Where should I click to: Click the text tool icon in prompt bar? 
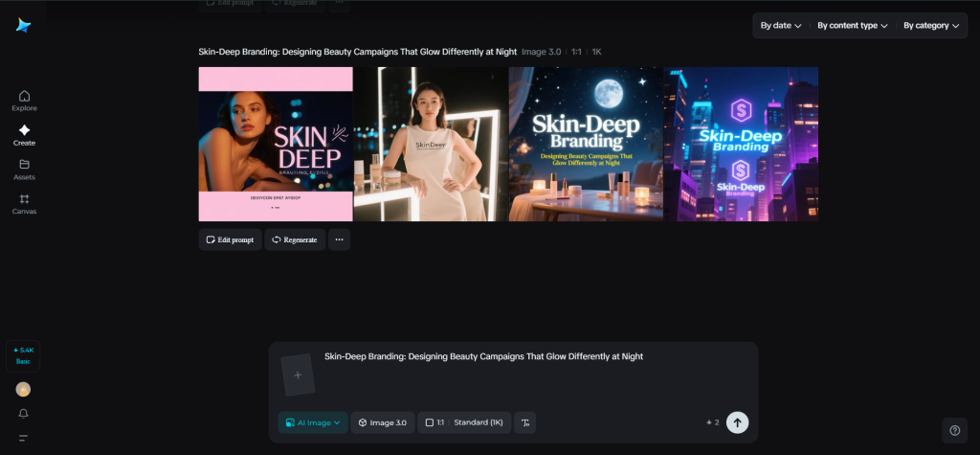[525, 422]
